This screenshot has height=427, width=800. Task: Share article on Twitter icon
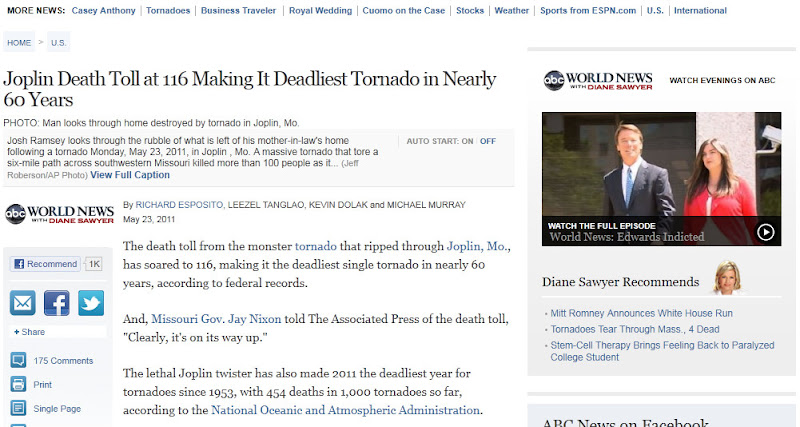pos(91,303)
